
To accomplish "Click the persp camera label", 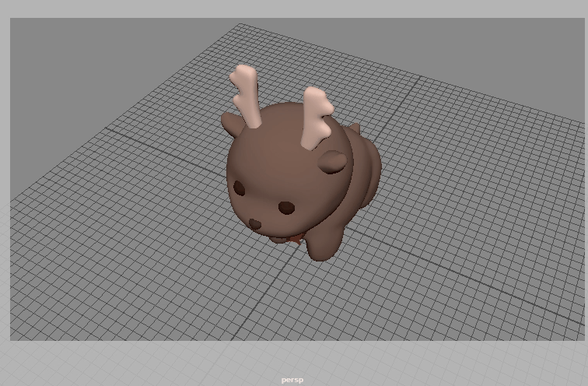I will 292,380.
